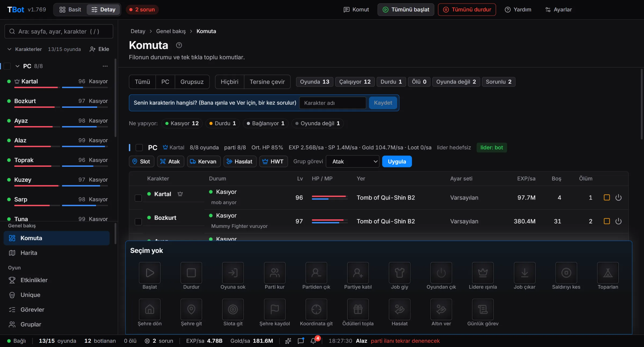Click Kartal's power icon in table
Image resolution: width=644 pixels, height=347 pixels.
tap(618, 198)
